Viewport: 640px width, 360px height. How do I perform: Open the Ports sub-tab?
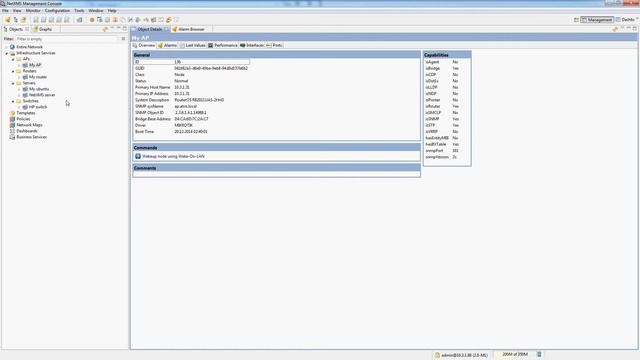(x=274, y=45)
